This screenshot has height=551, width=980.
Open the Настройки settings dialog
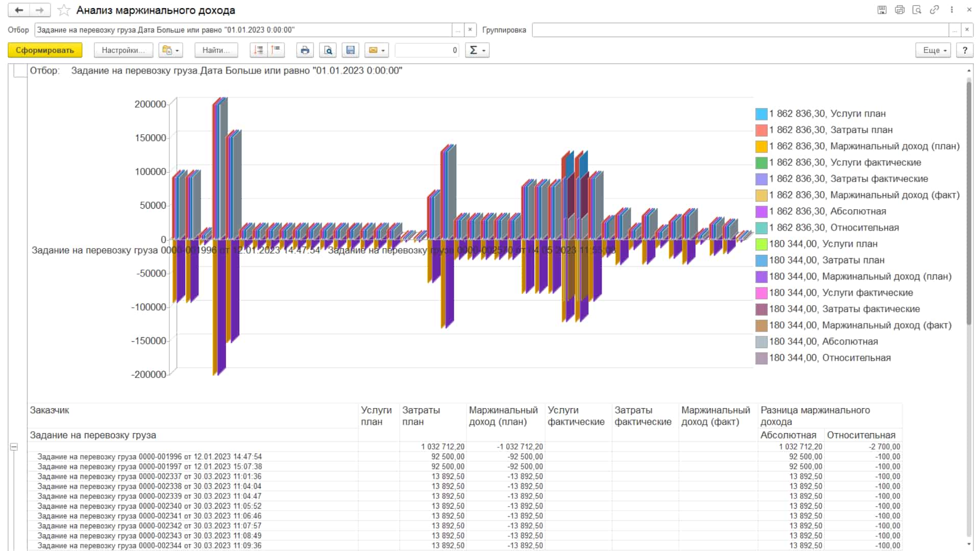(x=123, y=50)
